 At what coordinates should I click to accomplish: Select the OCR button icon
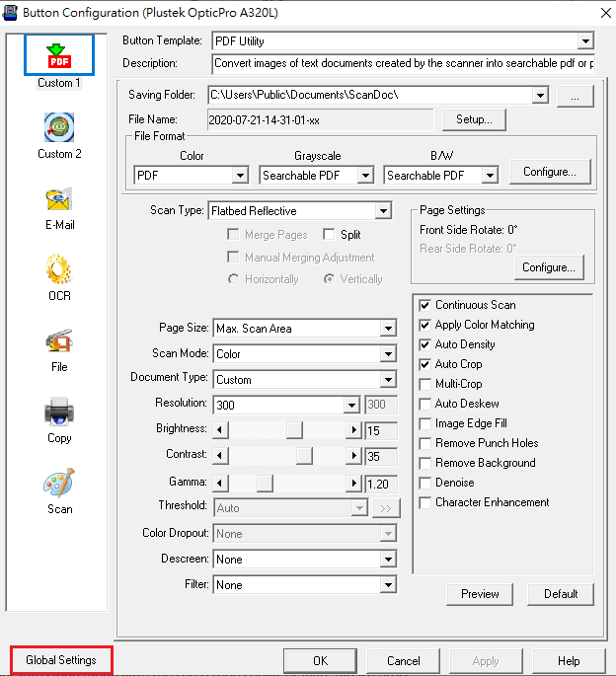pos(59,269)
